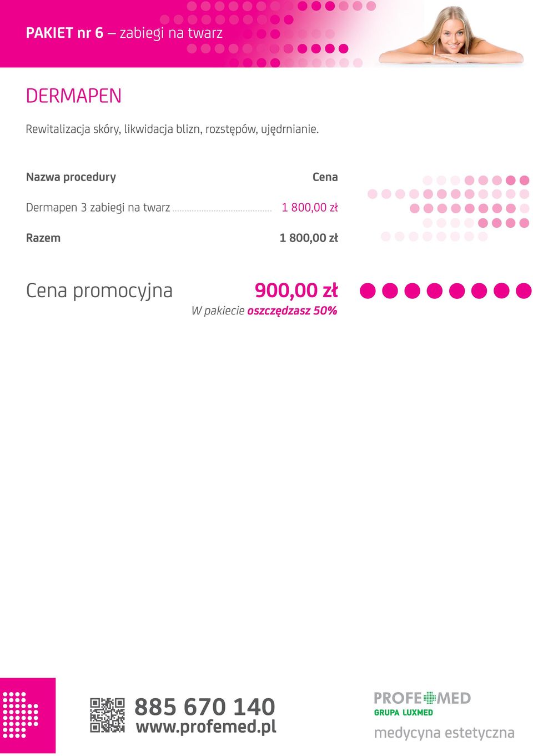Click the GRUPA LUXMED label

click(404, 712)
